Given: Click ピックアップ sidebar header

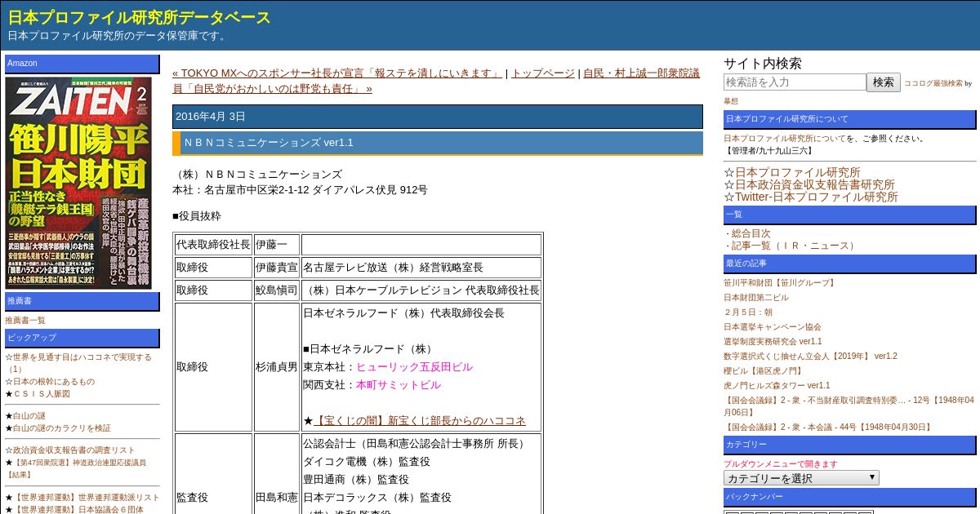Looking at the screenshot, I should [82, 338].
